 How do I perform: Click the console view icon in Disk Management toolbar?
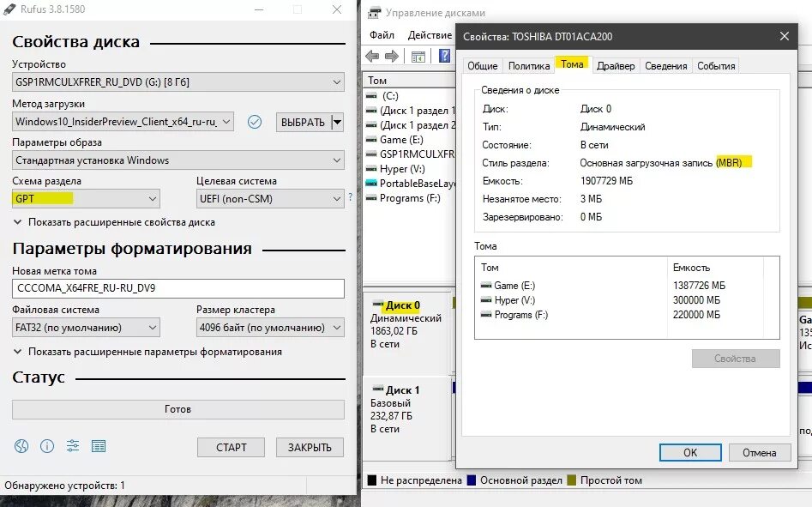(x=418, y=57)
